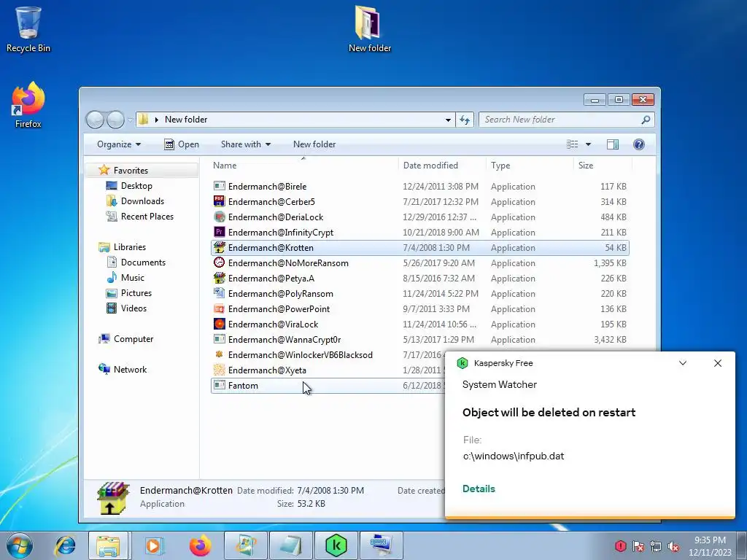Open Explorer help with question icon

[x=639, y=144]
